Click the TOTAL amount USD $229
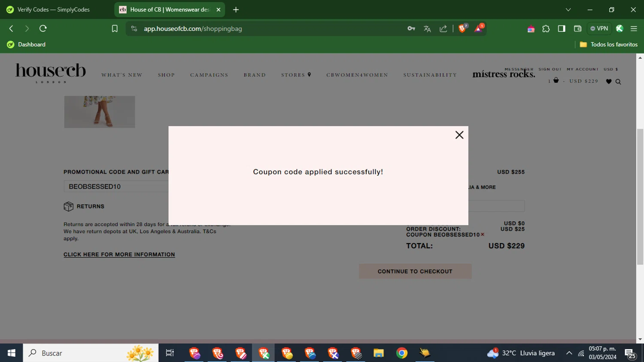The height and width of the screenshot is (362, 644). pyautogui.click(x=507, y=246)
